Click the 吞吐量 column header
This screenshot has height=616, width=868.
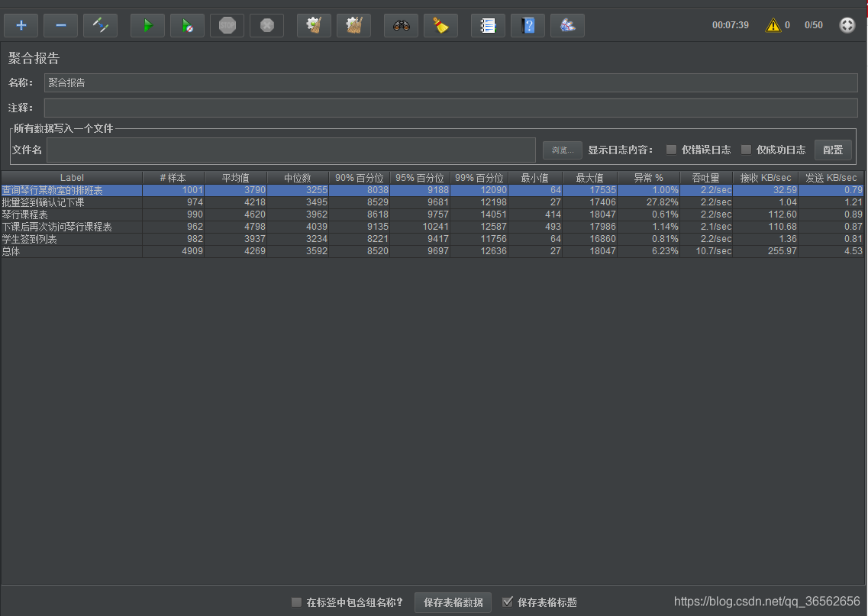click(x=706, y=178)
